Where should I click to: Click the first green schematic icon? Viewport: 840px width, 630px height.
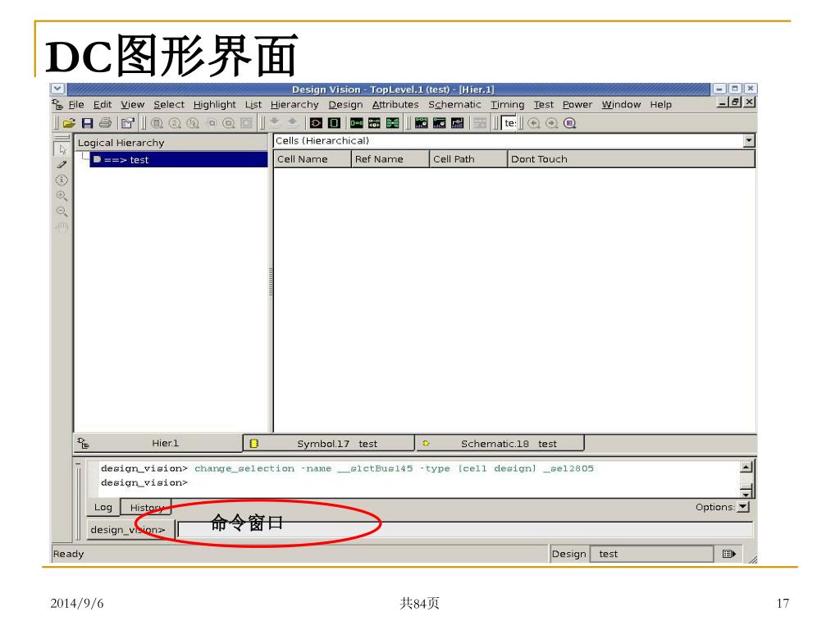click(x=356, y=123)
